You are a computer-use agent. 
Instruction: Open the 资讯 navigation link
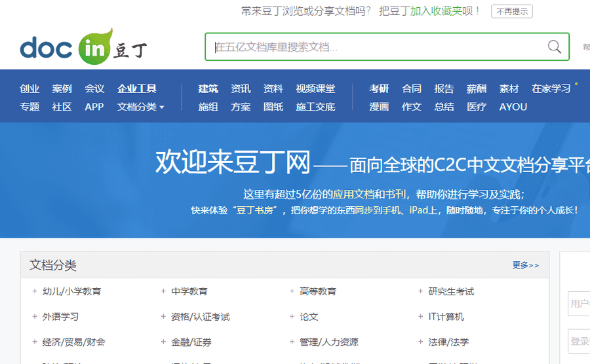[x=241, y=88]
